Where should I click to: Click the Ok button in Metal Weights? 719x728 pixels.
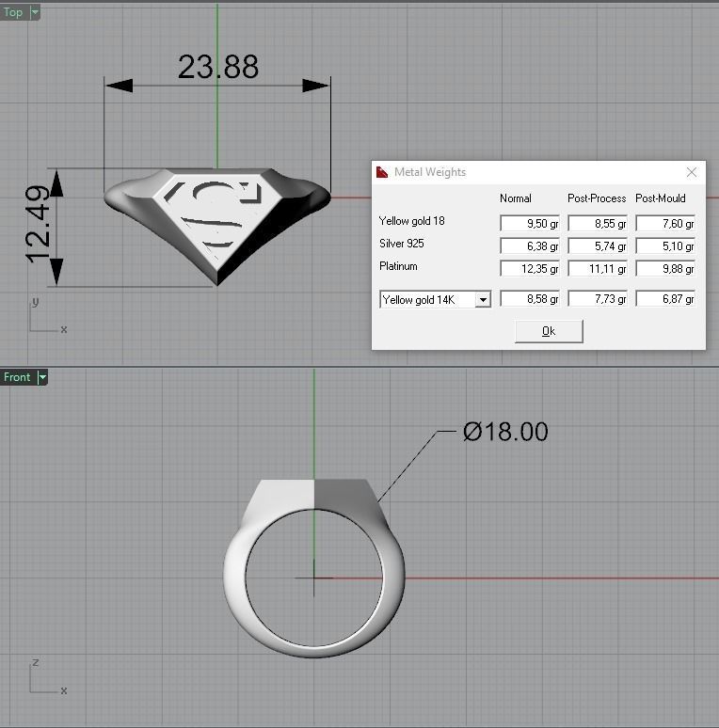(549, 331)
